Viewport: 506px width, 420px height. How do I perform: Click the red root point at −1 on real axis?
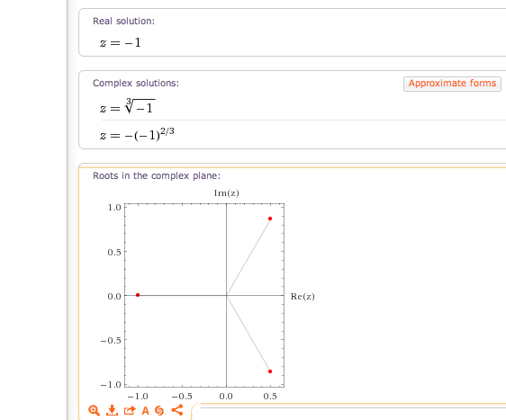(x=138, y=295)
